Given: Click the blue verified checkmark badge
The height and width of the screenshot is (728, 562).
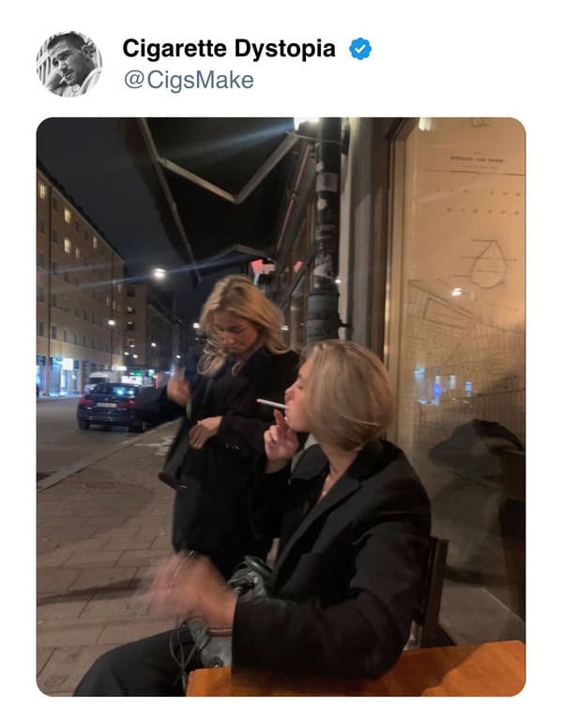Looking at the screenshot, I should 360,49.
